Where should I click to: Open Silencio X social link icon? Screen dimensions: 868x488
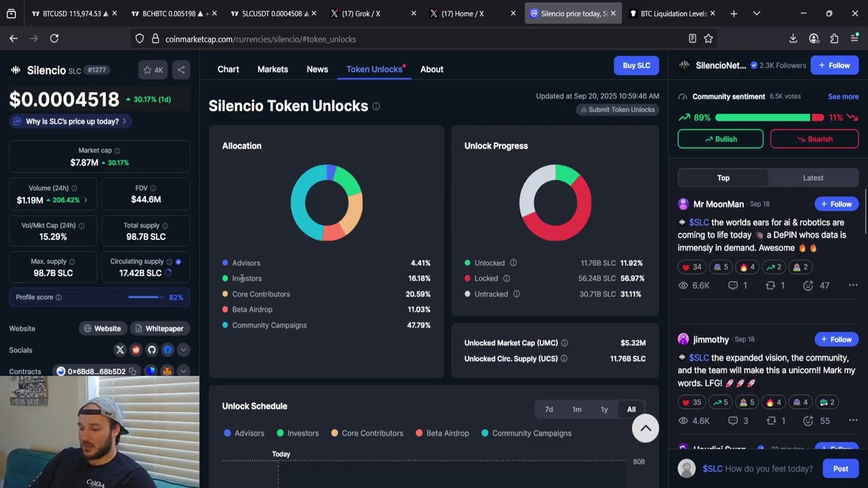click(120, 350)
